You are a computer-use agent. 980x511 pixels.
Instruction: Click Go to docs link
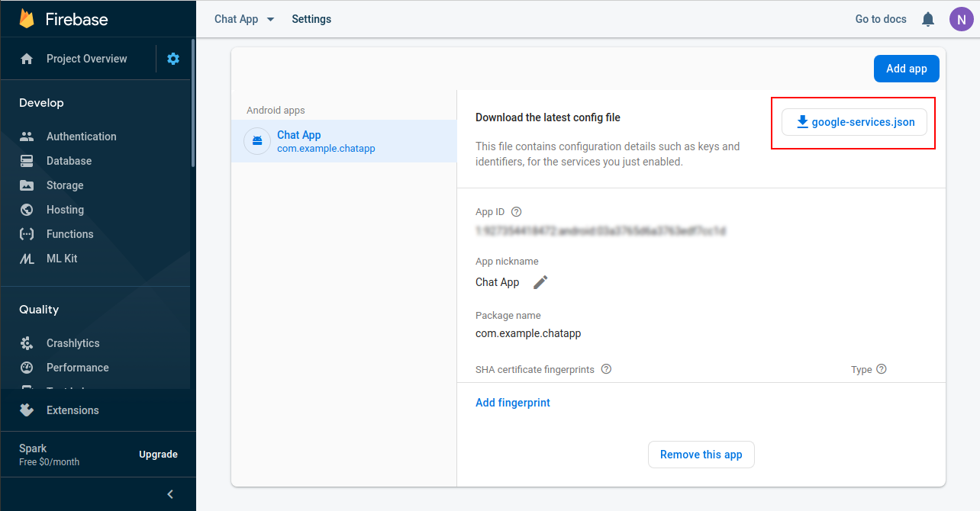[881, 19]
